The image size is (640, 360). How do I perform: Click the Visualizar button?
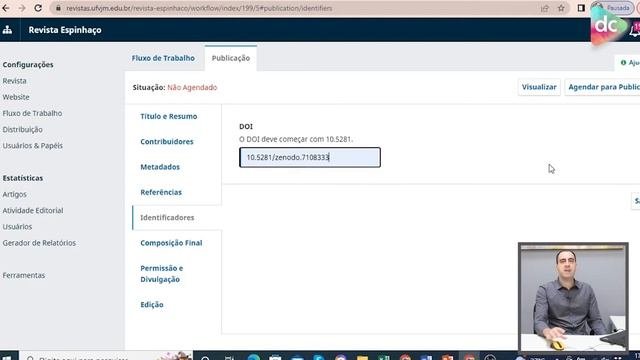point(539,87)
